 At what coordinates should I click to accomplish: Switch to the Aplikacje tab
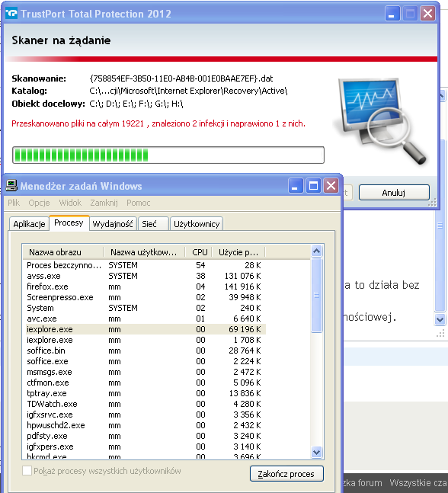coord(29,224)
